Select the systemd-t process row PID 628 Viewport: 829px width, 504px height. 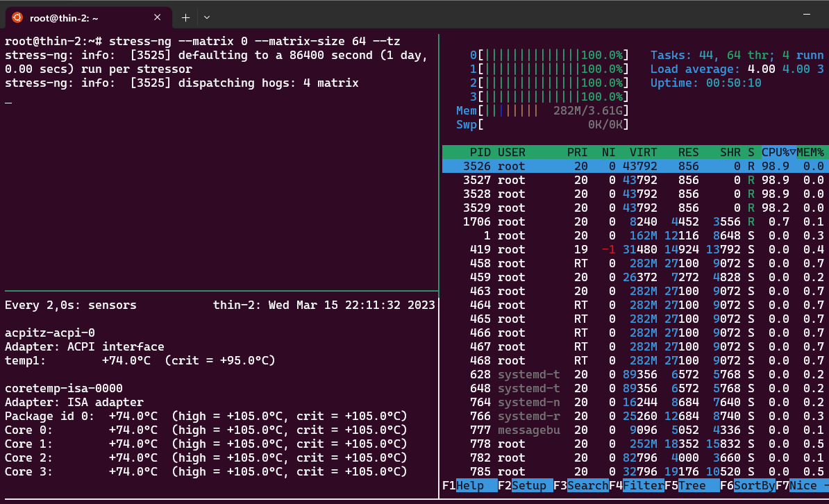coord(635,374)
